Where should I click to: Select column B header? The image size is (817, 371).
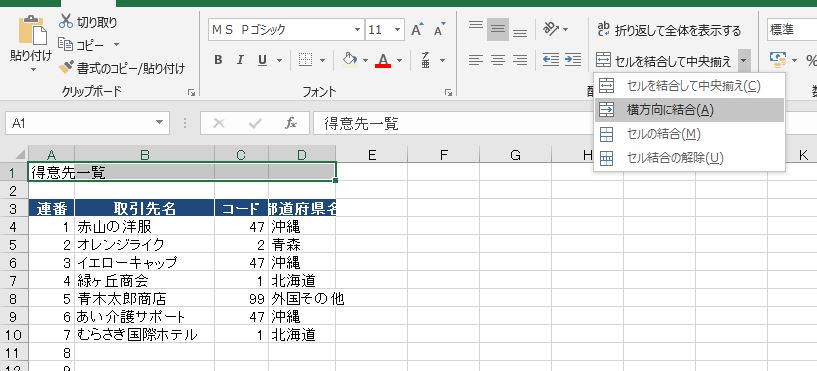pyautogui.click(x=145, y=154)
